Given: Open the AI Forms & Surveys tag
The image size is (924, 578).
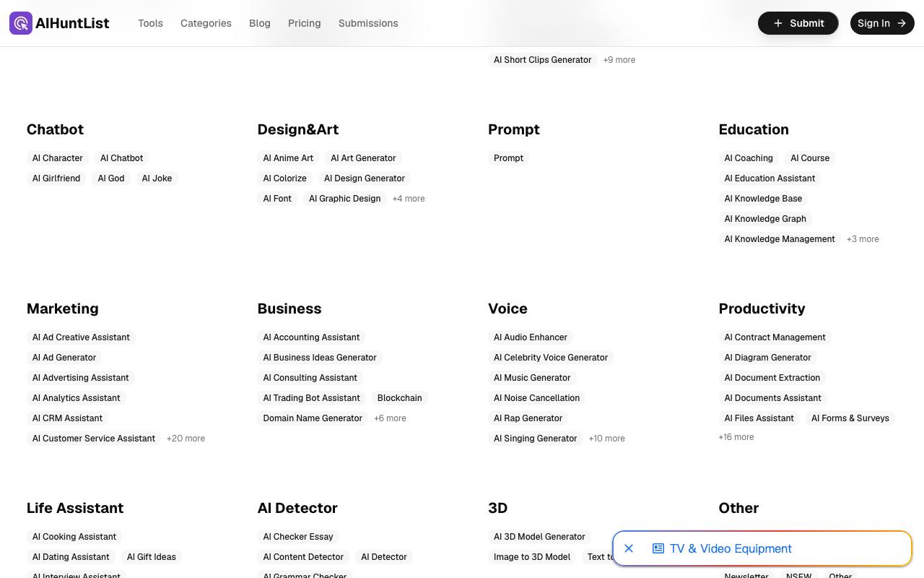Looking at the screenshot, I should pyautogui.click(x=850, y=418).
